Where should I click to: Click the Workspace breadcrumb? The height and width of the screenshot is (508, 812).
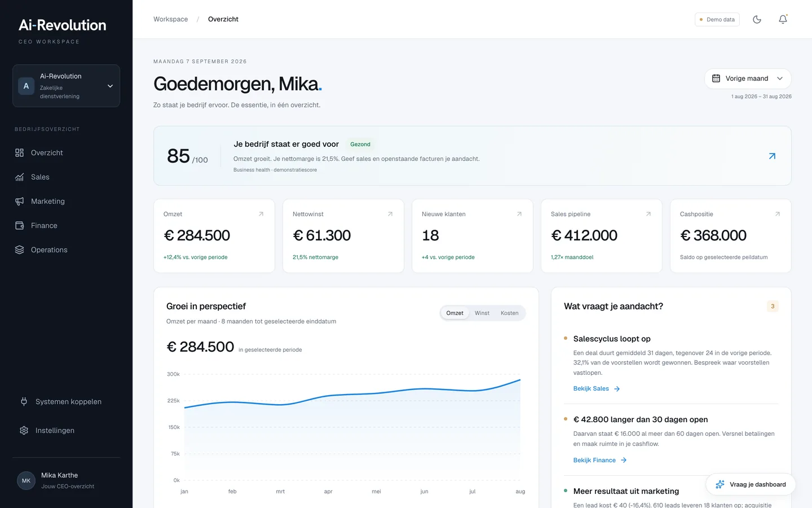171,19
